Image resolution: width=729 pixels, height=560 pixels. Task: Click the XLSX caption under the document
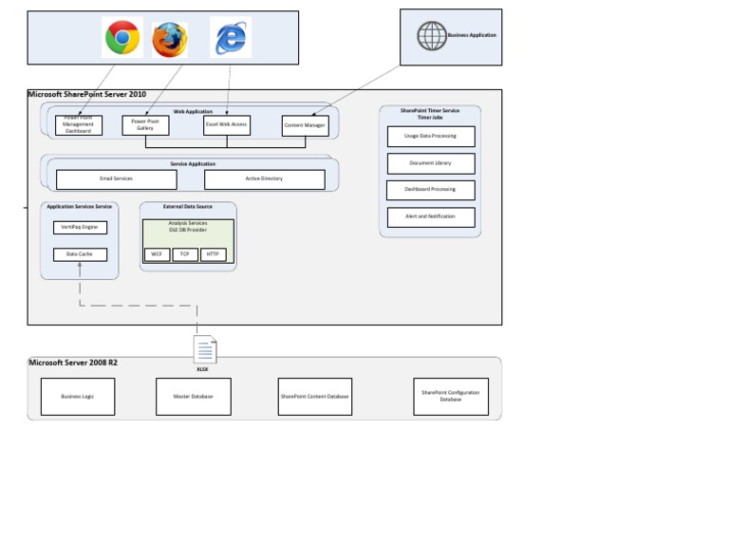click(203, 369)
